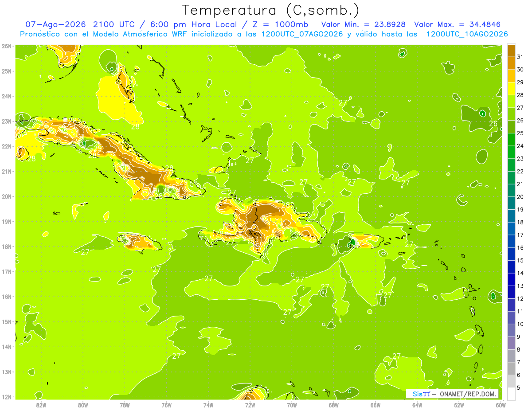Click the 78W longitude axis label
The height and width of the screenshot is (411, 532).
coord(125,405)
